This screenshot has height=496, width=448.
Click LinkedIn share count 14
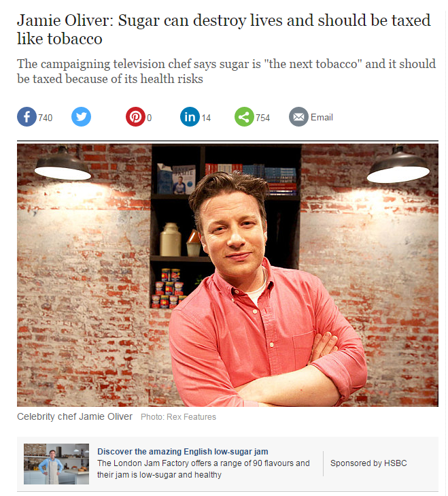coord(206,118)
